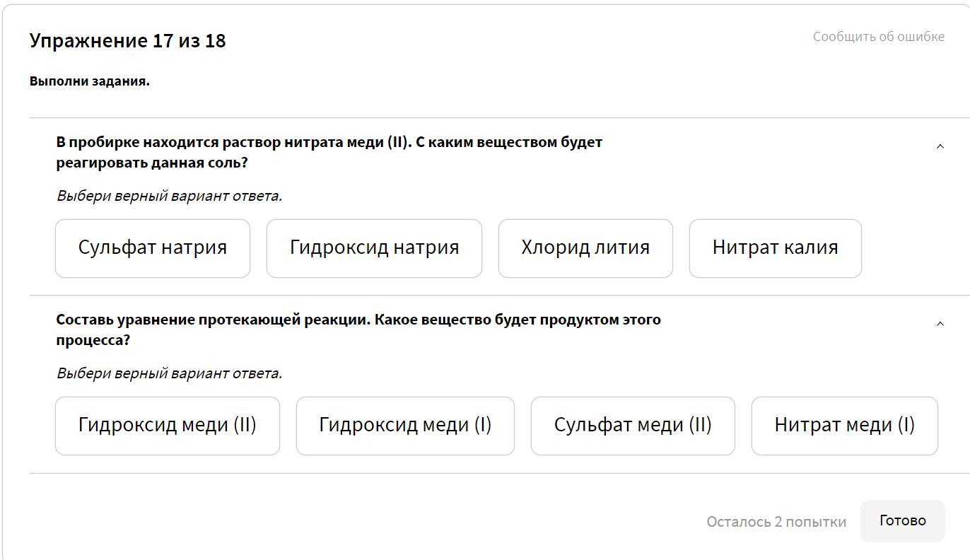Screen dimensions: 970x560
Task: Choose Гидроксид натрия as the reagent
Action: coord(374,248)
